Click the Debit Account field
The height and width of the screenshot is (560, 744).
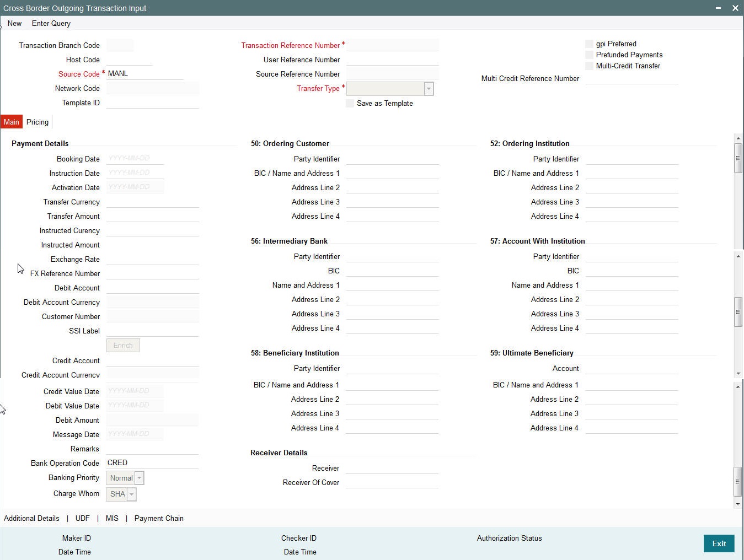[x=153, y=288]
